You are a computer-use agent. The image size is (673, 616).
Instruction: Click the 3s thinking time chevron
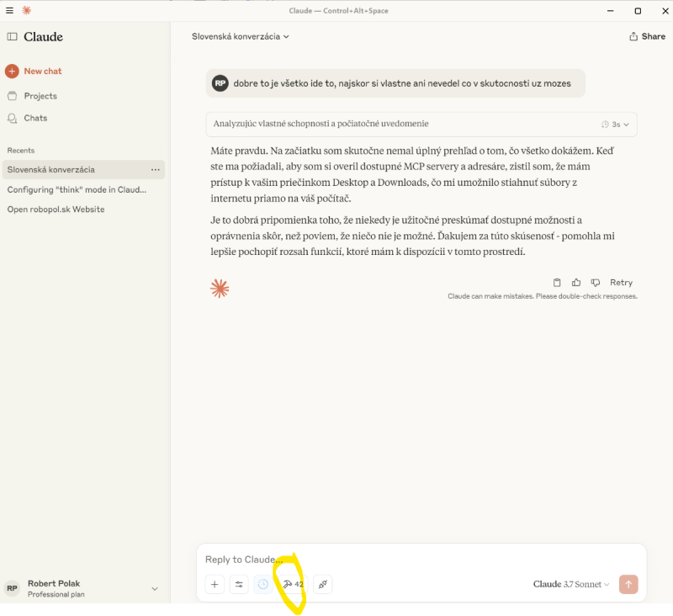click(x=626, y=125)
